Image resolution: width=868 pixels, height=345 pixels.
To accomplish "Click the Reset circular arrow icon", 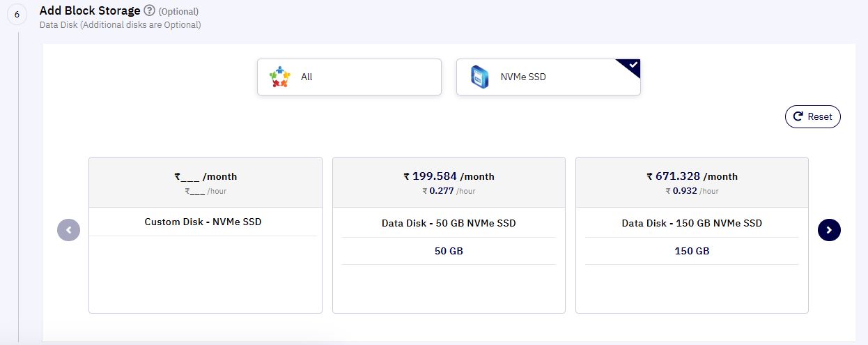I will point(798,117).
